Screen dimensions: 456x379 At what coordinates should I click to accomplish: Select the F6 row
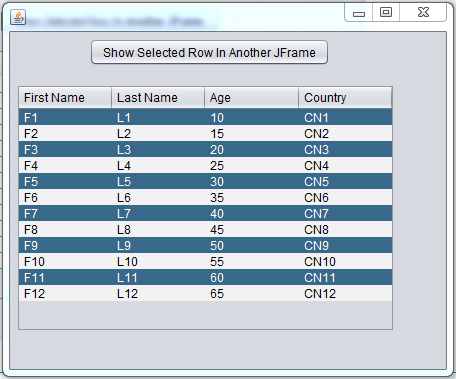pyautogui.click(x=205, y=197)
